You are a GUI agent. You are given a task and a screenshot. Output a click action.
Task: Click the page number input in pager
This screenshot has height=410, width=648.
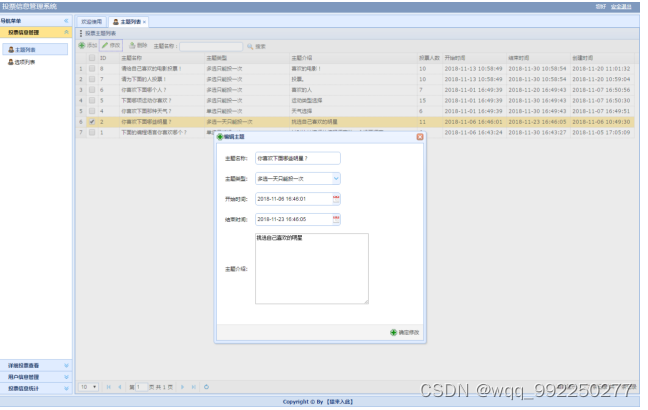pyautogui.click(x=141, y=387)
